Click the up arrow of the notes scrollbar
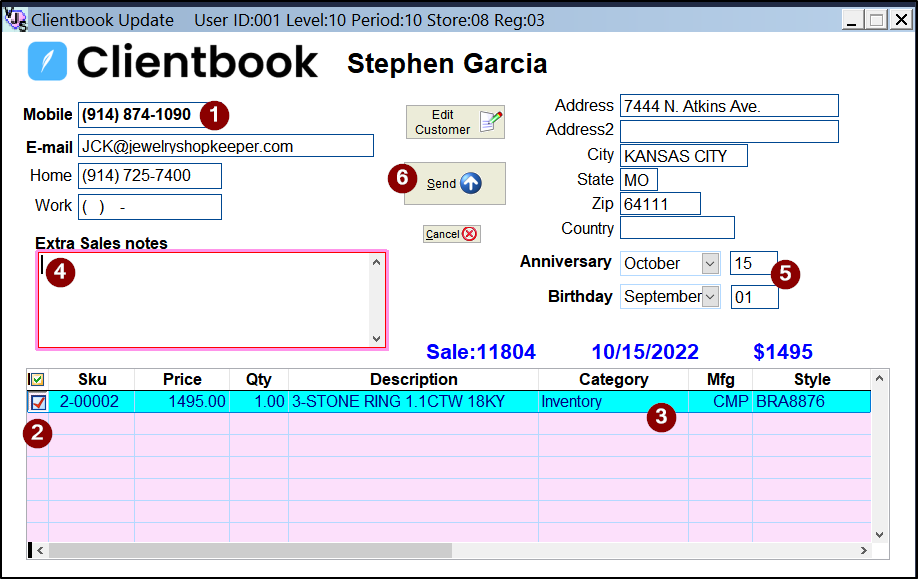This screenshot has height=579, width=918. [x=376, y=262]
